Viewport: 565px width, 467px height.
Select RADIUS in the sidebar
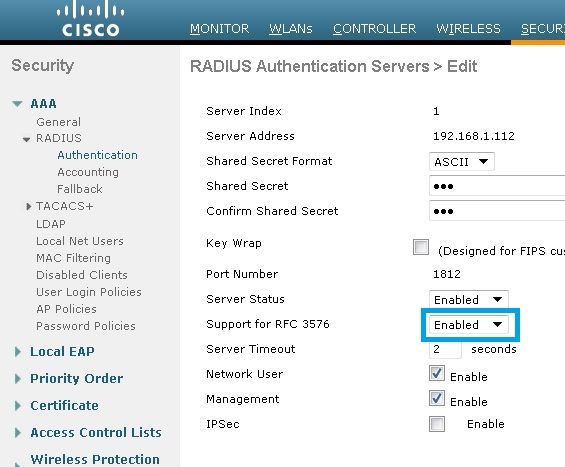point(59,138)
